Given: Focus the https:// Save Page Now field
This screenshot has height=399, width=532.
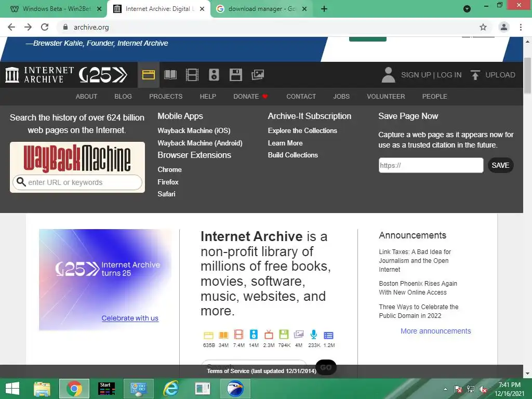Looking at the screenshot, I should pos(431,165).
